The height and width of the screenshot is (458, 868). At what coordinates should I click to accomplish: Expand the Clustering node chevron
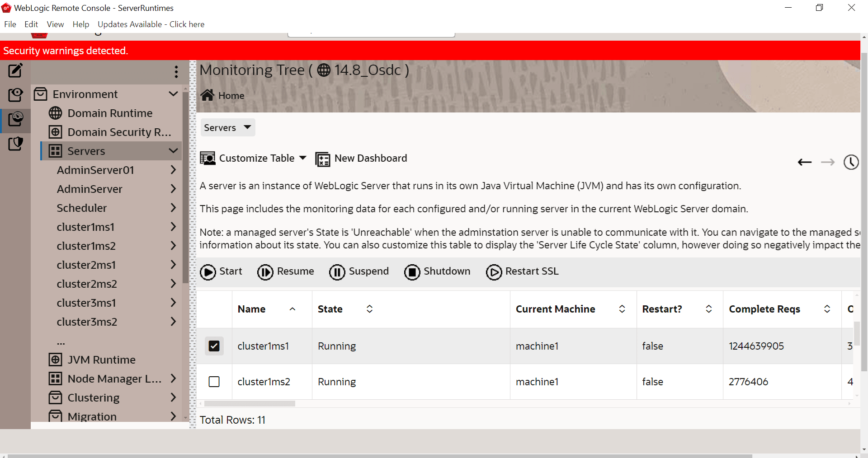point(173,397)
